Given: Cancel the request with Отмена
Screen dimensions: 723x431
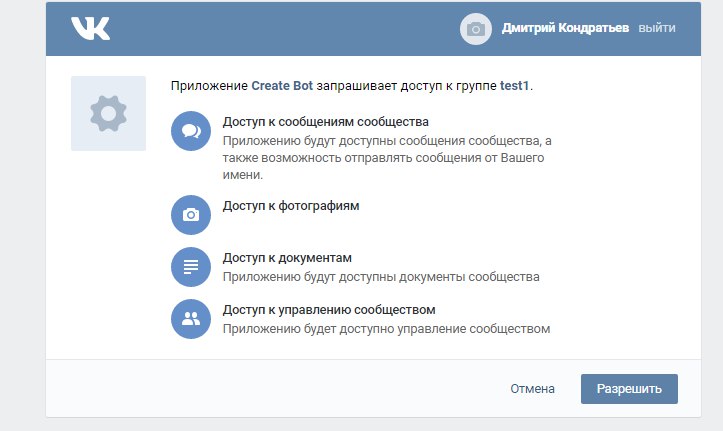Looking at the screenshot, I should 533,389.
